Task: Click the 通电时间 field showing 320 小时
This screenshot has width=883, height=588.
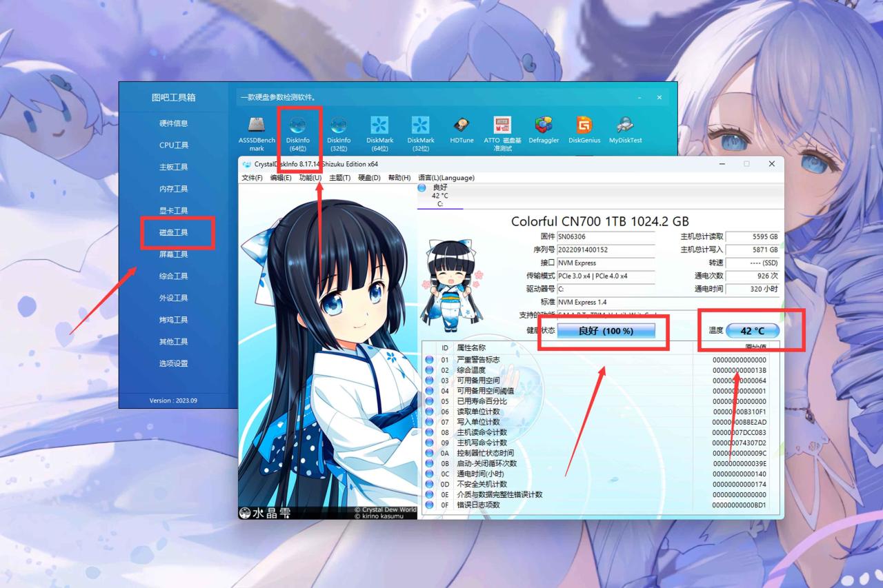Action: (753, 289)
